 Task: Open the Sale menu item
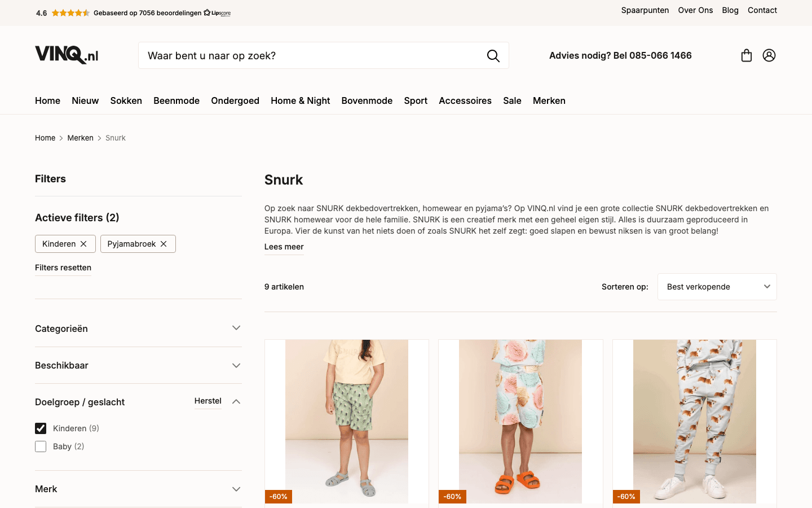[512, 100]
